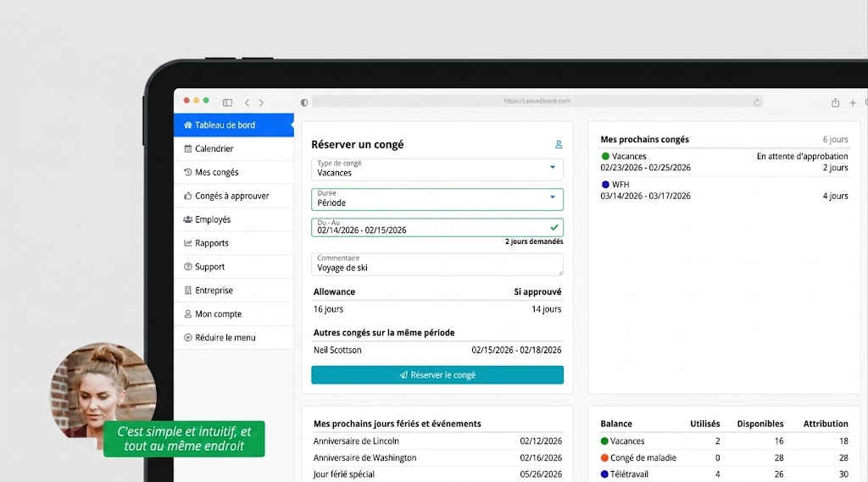Click the Anniversaire de Washington holiday row
868x482 pixels.
437,457
